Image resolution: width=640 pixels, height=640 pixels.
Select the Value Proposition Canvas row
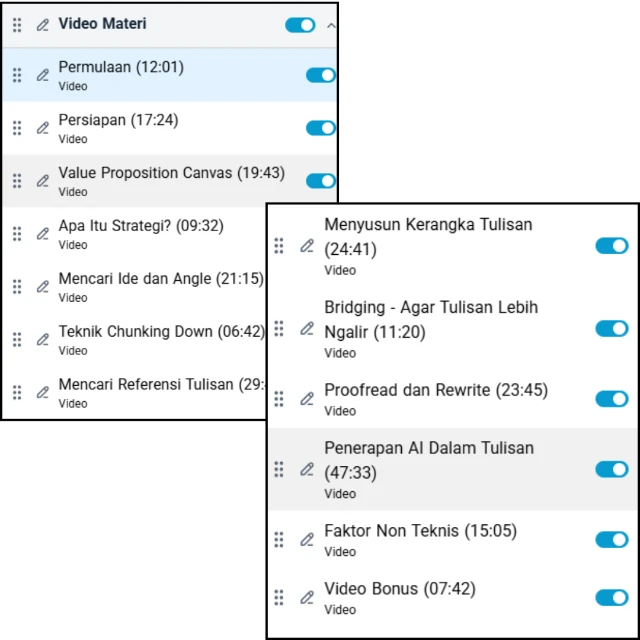[x=170, y=174]
